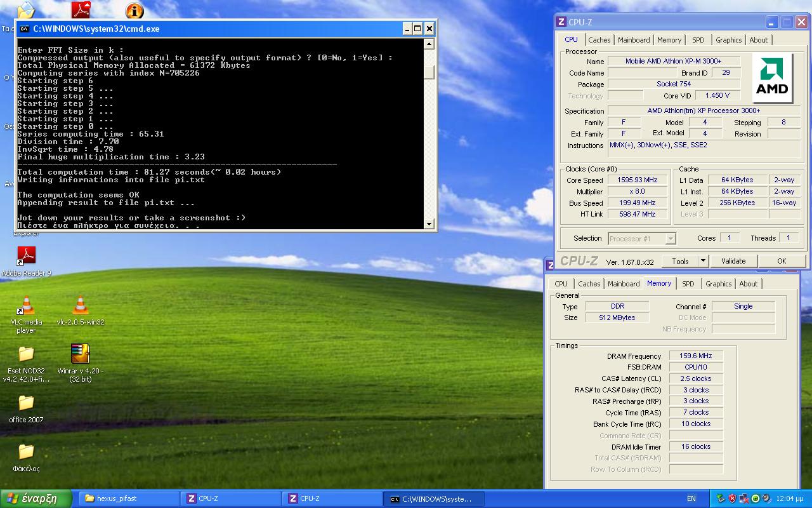Click the taskbar clock showing 12:04 μμ
The image size is (812, 508).
click(x=790, y=498)
